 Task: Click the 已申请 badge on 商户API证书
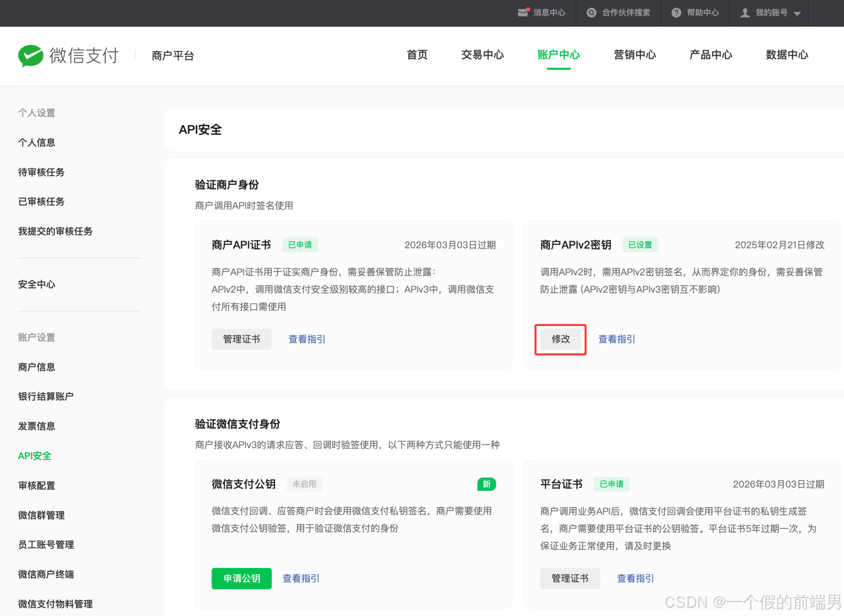click(x=300, y=245)
